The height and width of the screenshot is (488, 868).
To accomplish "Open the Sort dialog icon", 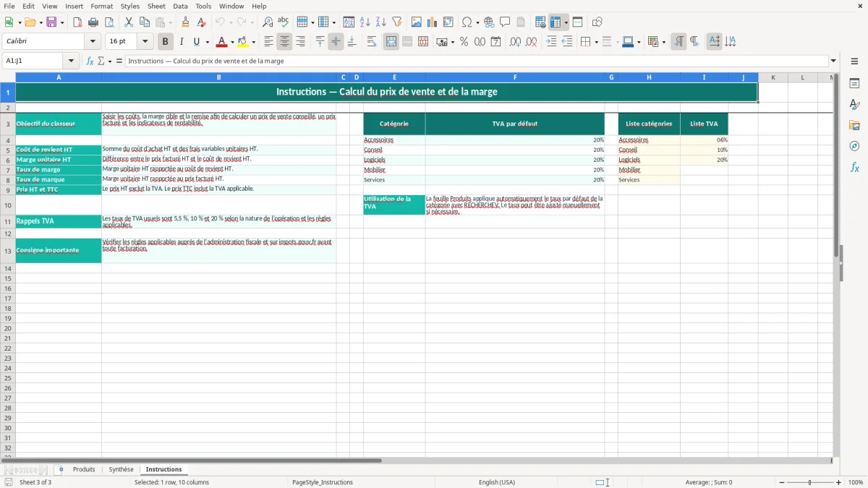I will tap(349, 22).
